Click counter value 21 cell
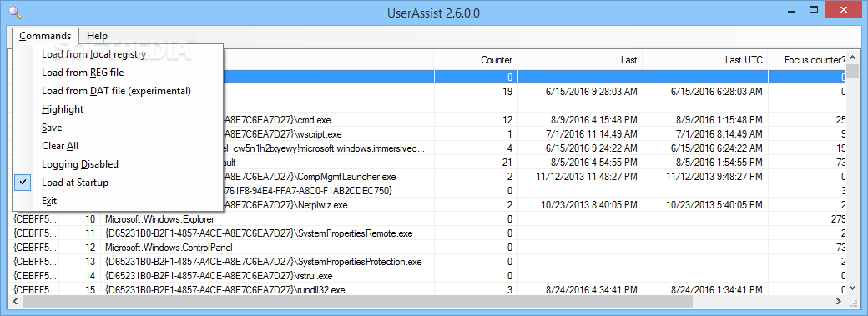 (x=476, y=162)
